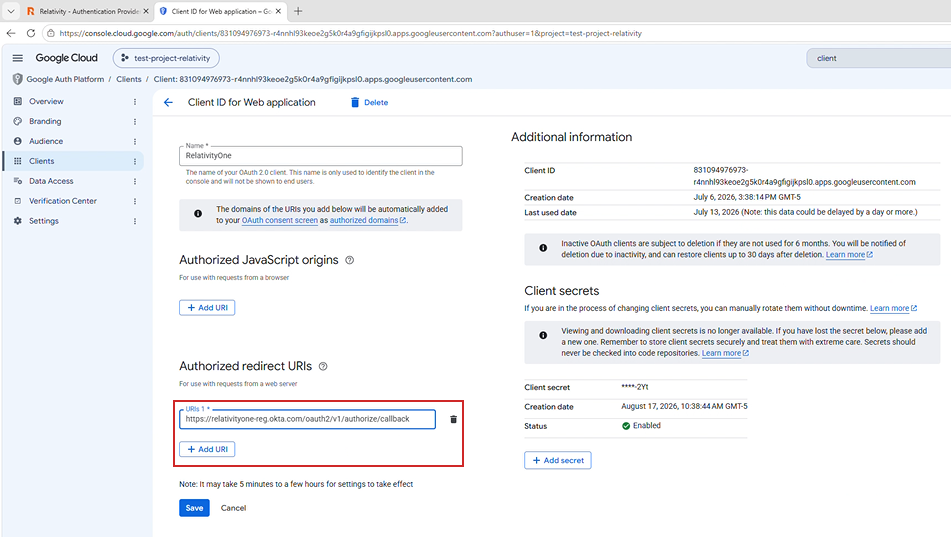Image resolution: width=951 pixels, height=537 pixels.
Task: Open the OAuth consent screen link
Action: coord(280,220)
